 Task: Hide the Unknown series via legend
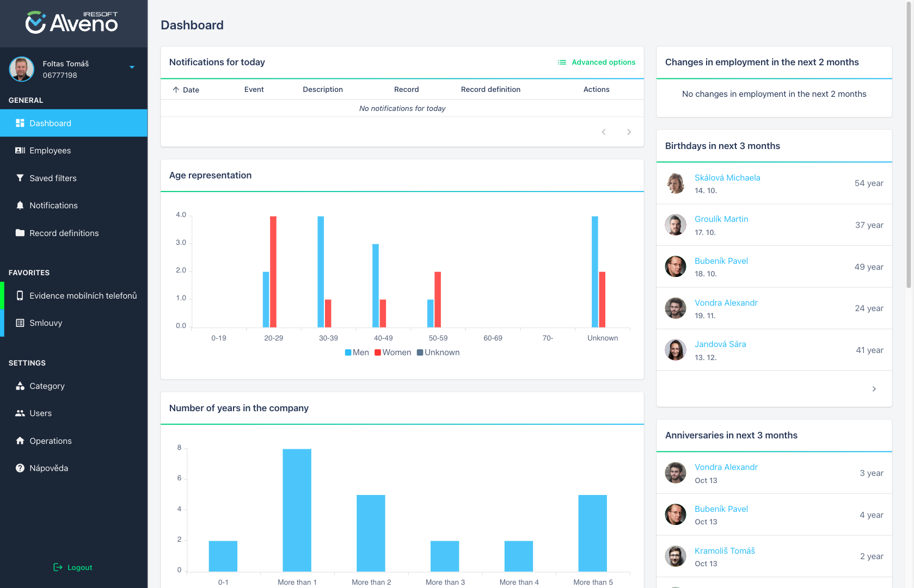[438, 352]
